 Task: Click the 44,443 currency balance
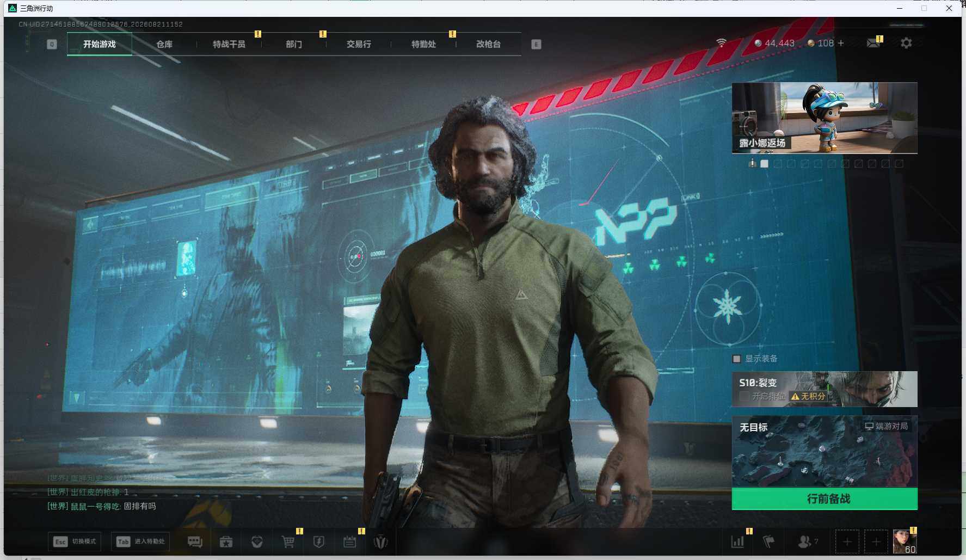(x=779, y=43)
